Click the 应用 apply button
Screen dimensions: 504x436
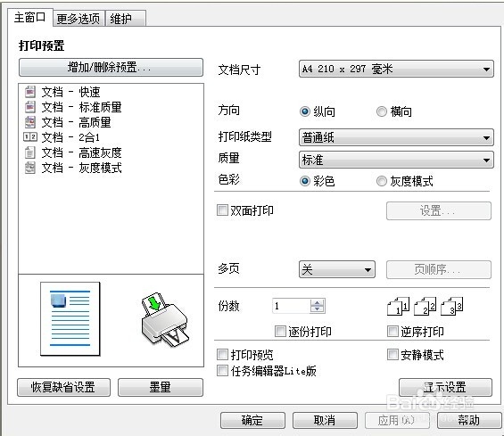tap(397, 420)
